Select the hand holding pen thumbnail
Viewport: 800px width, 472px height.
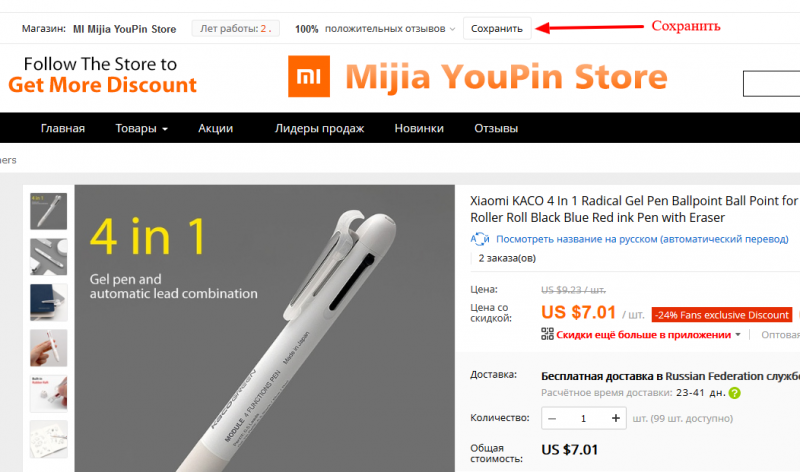pos(48,348)
